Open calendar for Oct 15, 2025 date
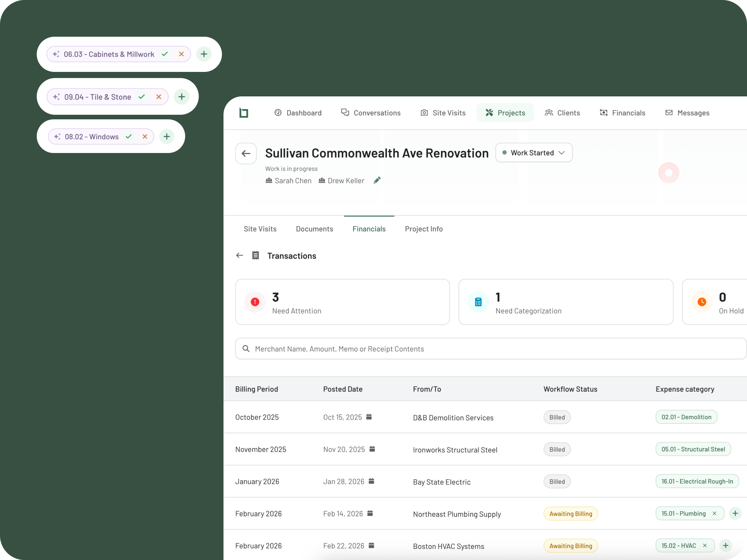 pyautogui.click(x=369, y=417)
